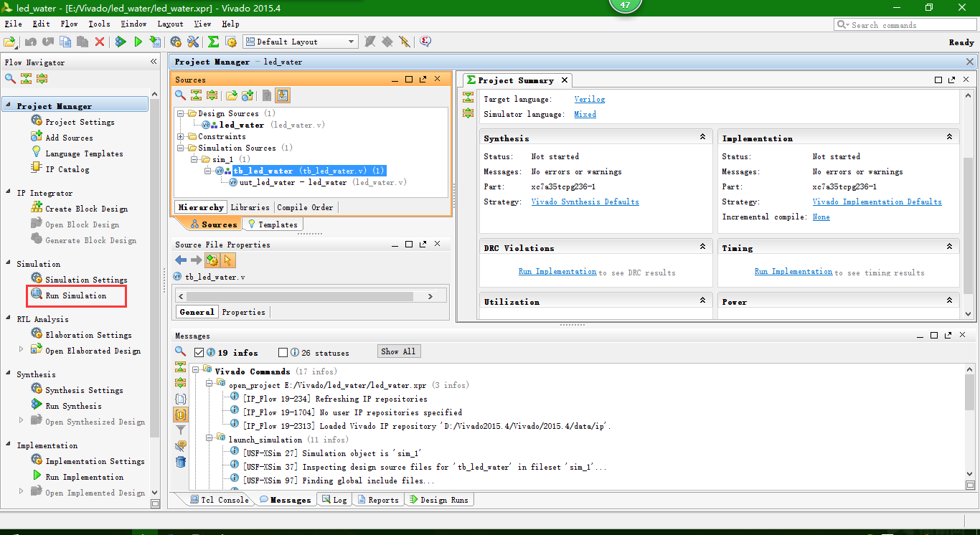This screenshot has width=980, height=535.
Task: Switch to Libraries tab in Sources
Action: [x=250, y=207]
